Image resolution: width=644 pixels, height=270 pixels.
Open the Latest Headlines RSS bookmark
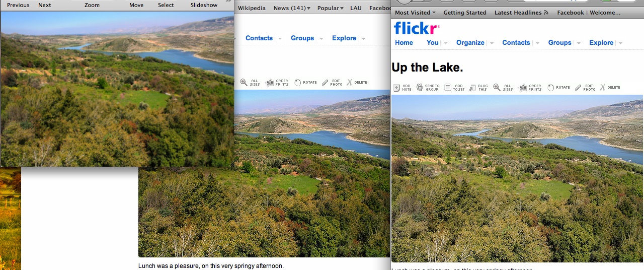521,13
